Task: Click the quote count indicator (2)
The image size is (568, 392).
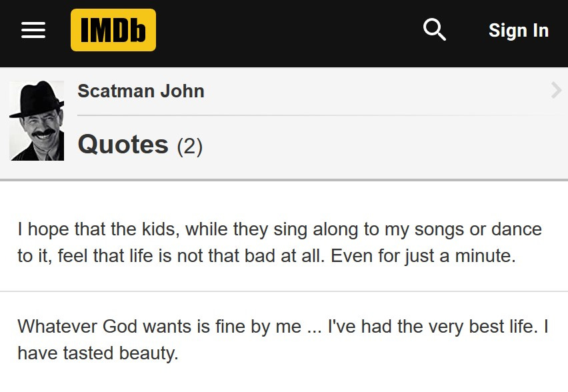Action: (x=191, y=145)
